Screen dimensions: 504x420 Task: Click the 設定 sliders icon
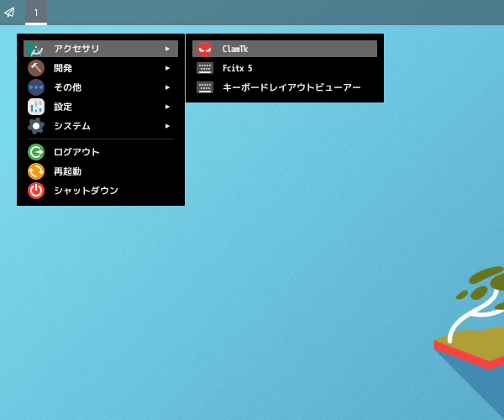click(36, 107)
